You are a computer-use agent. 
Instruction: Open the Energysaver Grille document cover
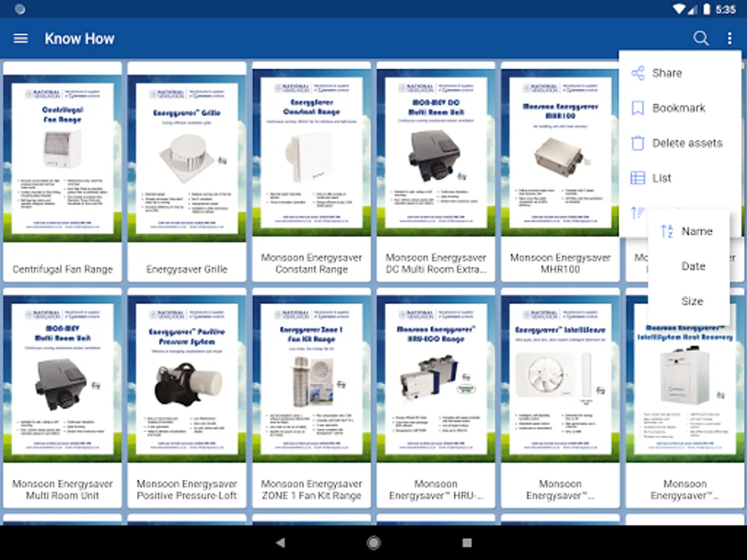187,158
